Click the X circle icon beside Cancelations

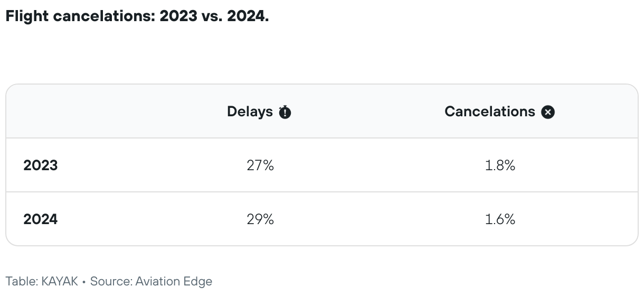tap(548, 112)
